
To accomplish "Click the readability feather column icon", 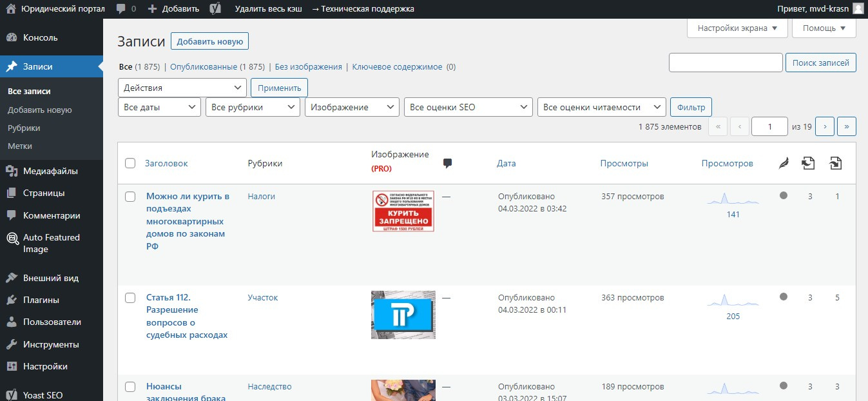I will point(784,163).
